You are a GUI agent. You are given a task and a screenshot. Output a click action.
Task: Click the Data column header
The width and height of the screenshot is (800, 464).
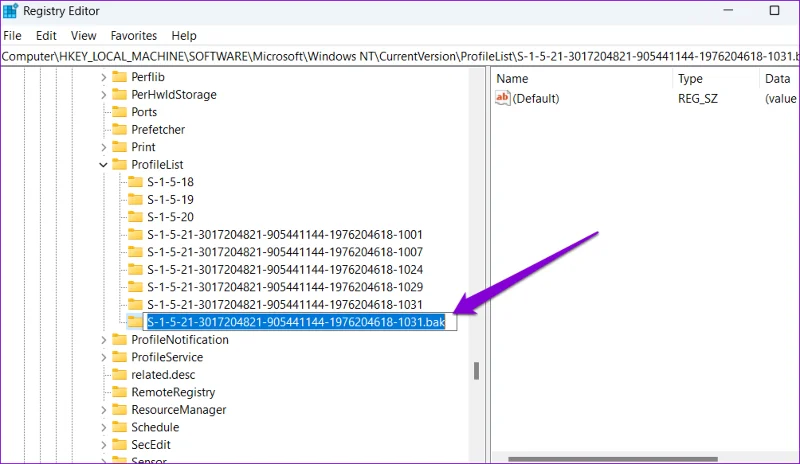780,79
